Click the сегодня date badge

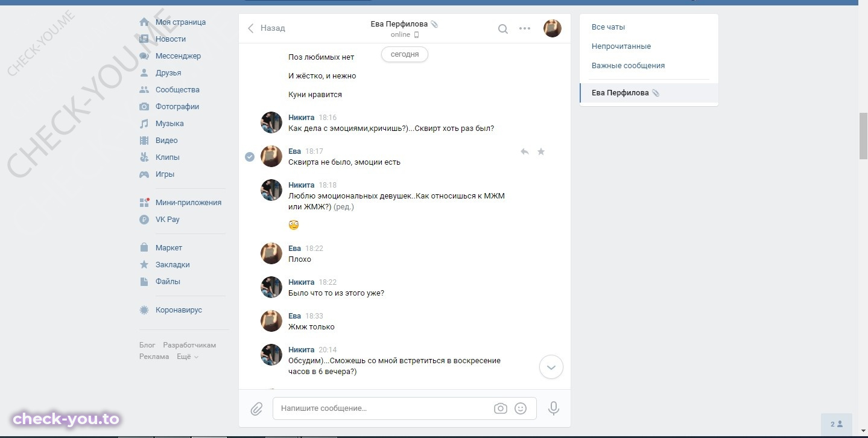(405, 54)
